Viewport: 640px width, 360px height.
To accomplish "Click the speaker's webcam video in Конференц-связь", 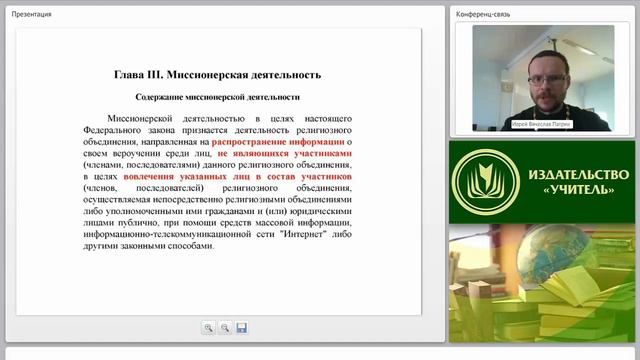I will tap(543, 78).
